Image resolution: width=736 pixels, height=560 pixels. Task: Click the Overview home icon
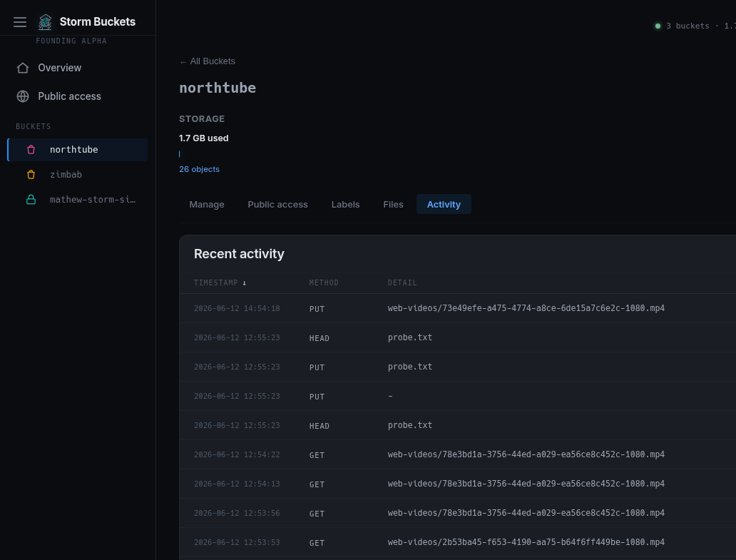pos(23,68)
